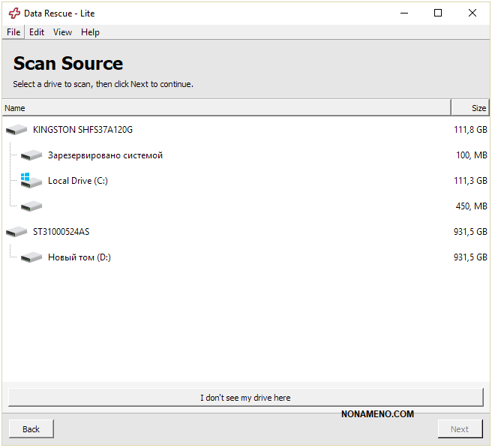Sort drives by the Size column header
Image resolution: width=492 pixels, height=448 pixels.
click(x=470, y=108)
